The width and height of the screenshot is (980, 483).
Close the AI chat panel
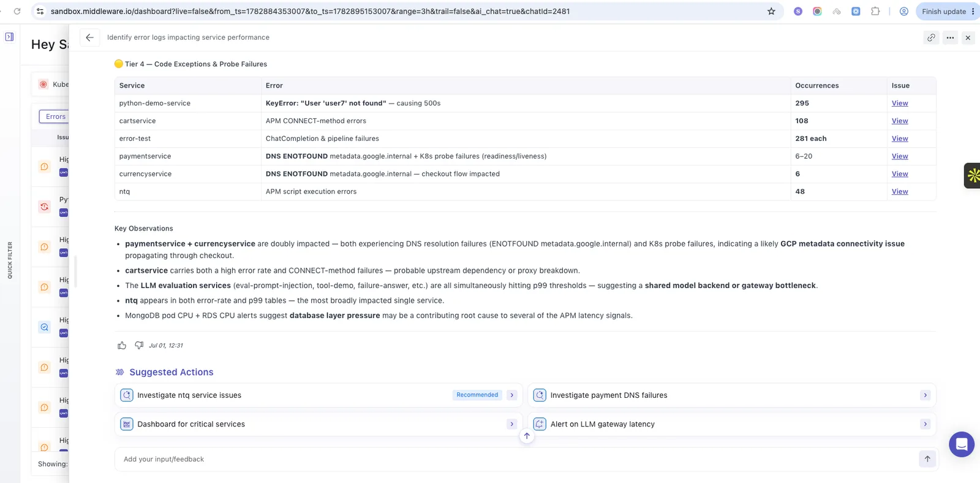[968, 37]
